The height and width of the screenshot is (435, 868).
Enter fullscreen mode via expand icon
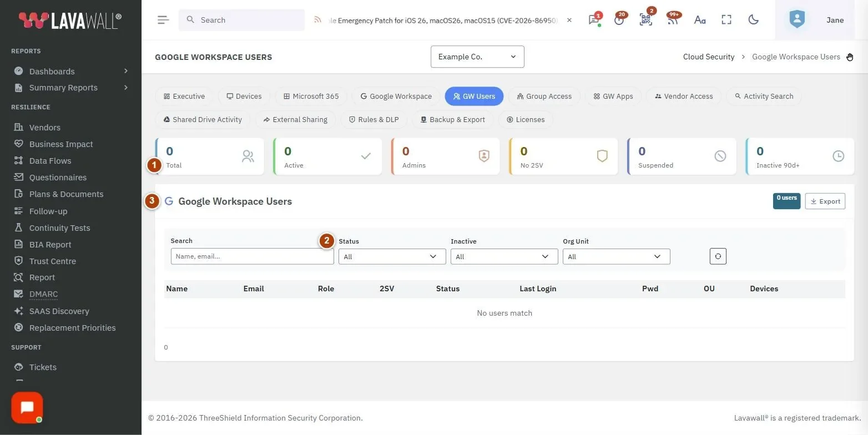tap(726, 20)
